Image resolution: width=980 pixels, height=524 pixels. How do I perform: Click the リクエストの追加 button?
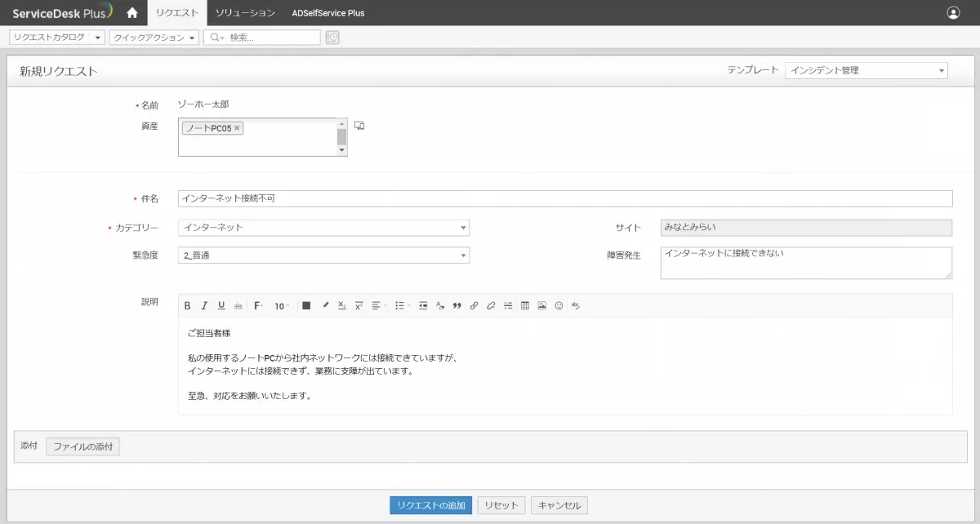[x=431, y=505]
